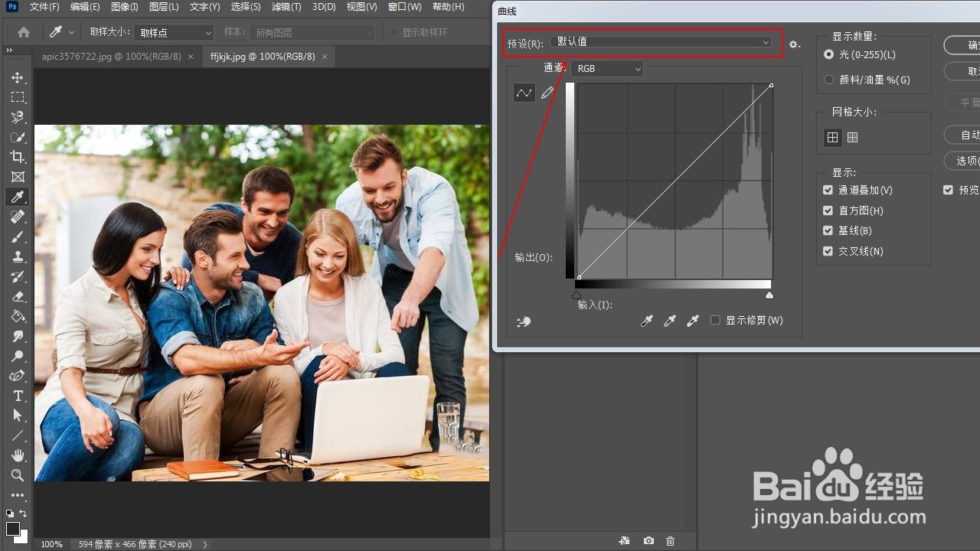980x551 pixels.
Task: Select the Lasso tool in toolbar
Action: click(17, 117)
